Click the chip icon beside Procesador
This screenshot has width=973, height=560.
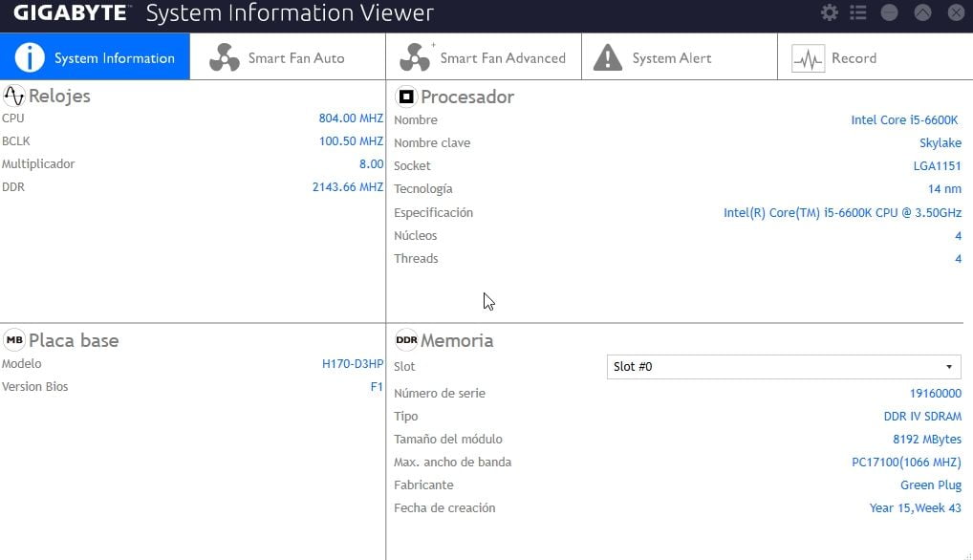[x=406, y=97]
